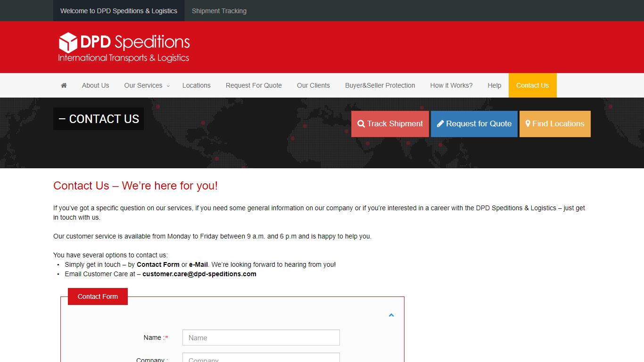The width and height of the screenshot is (644, 362).
Task: Focus the Name input field
Action: pos(261,337)
